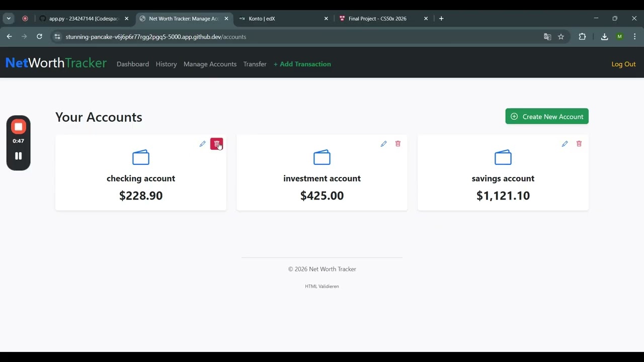644x362 pixels.
Task: Go back to previous page in browser
Action: pos(9,37)
